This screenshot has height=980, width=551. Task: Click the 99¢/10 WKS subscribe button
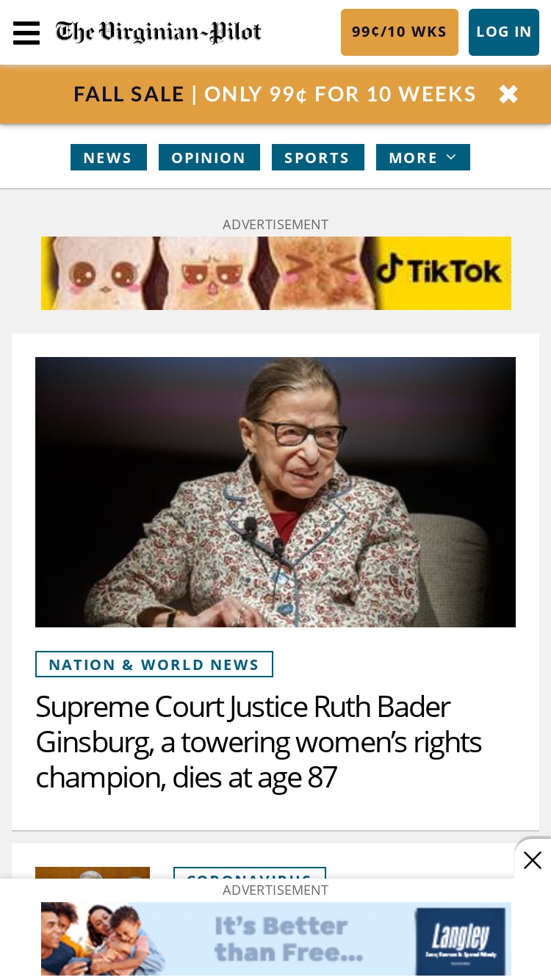click(x=400, y=32)
